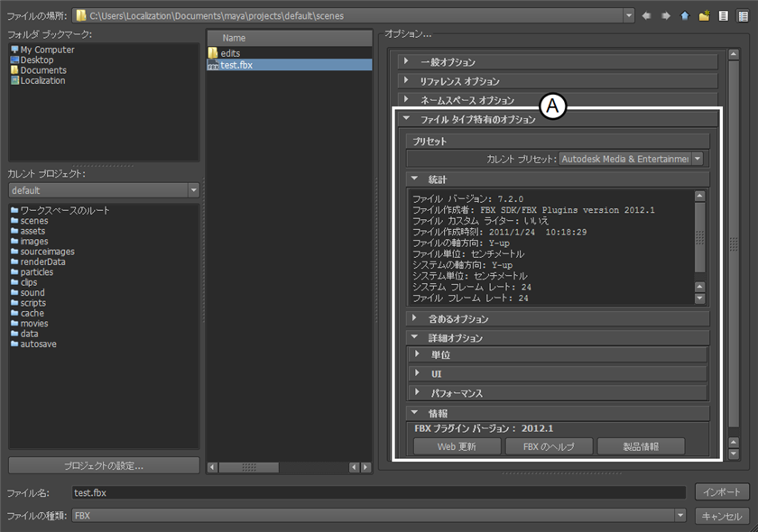Click the forward navigation arrow icon
The width and height of the screenshot is (758, 532).
tap(665, 15)
